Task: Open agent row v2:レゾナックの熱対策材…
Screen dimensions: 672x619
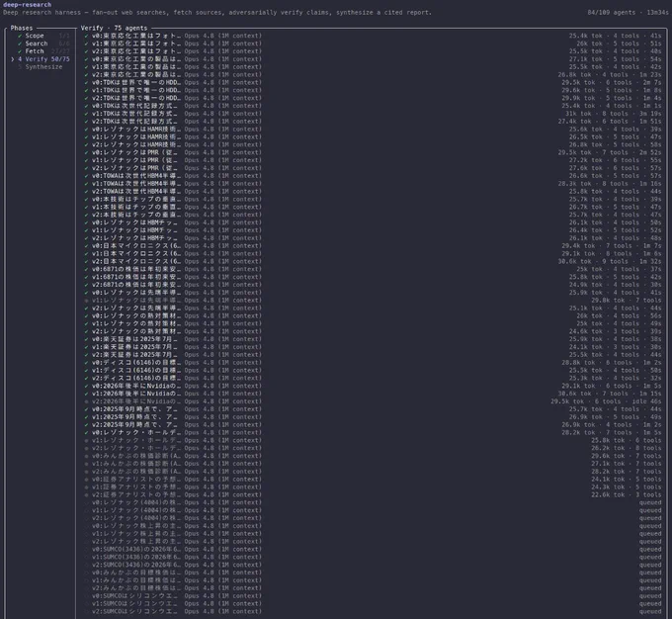Action: [373, 331]
